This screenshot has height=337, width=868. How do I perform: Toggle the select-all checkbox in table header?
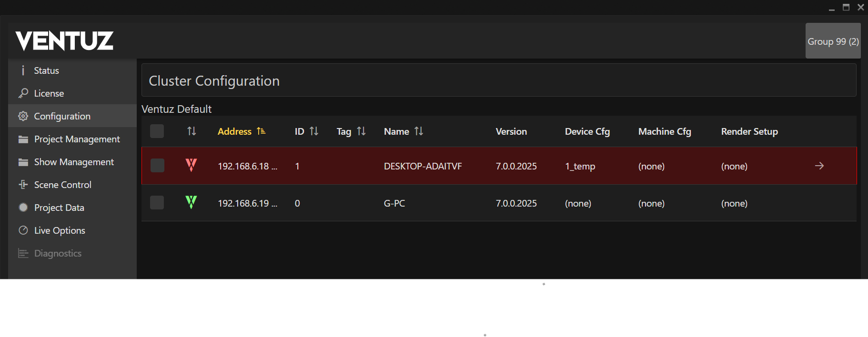(x=157, y=131)
